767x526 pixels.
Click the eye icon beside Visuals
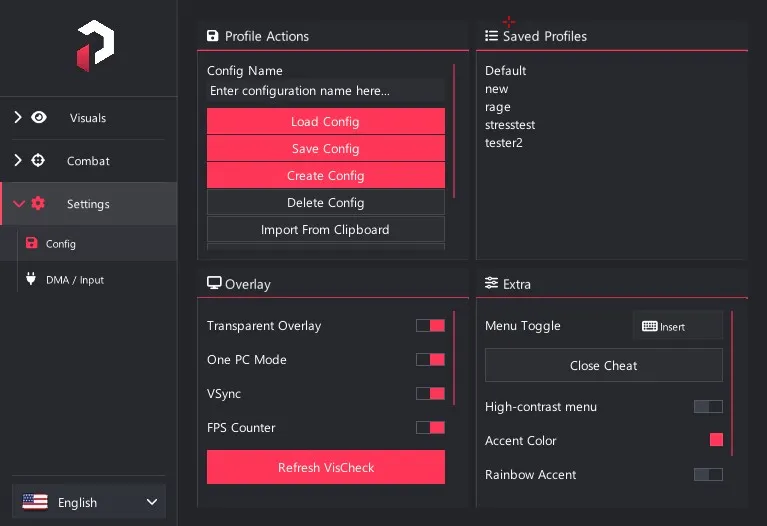39,117
